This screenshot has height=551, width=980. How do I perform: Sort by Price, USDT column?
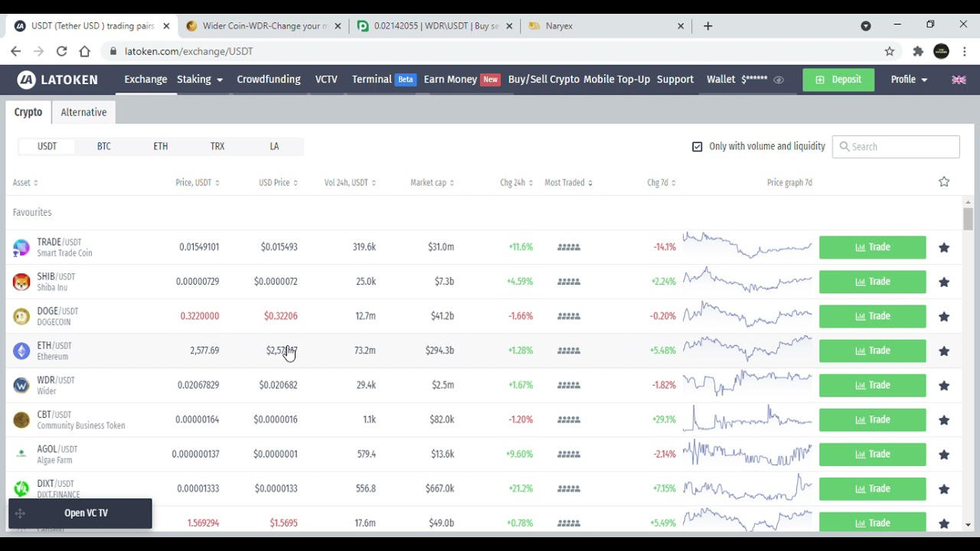(x=198, y=183)
